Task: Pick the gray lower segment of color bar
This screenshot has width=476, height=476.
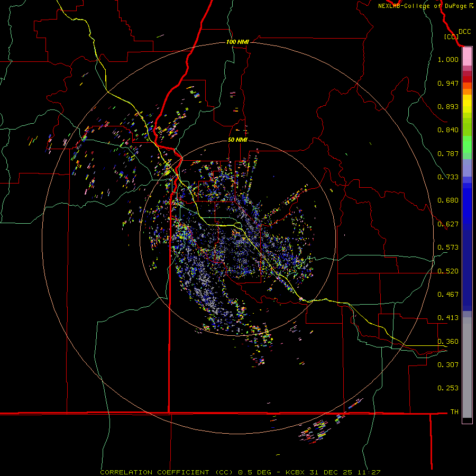Action: pos(467,368)
